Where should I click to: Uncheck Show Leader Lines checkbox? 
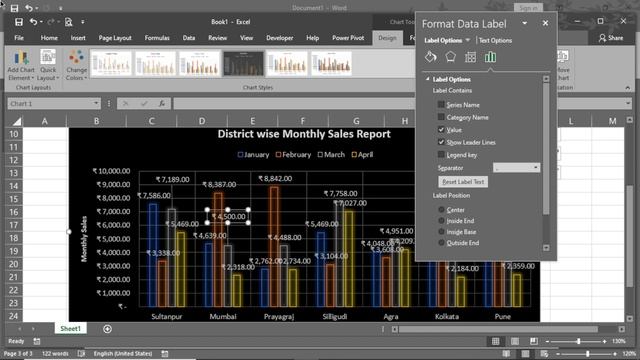click(x=441, y=142)
